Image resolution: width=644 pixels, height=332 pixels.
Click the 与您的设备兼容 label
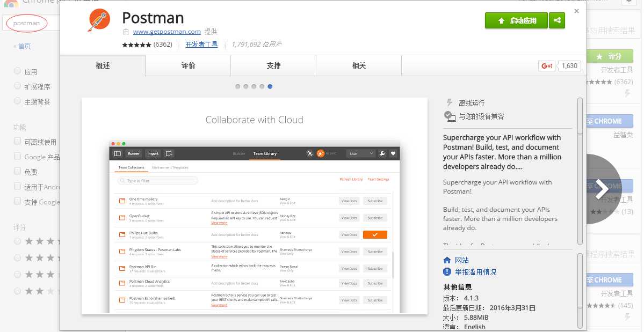point(481,116)
